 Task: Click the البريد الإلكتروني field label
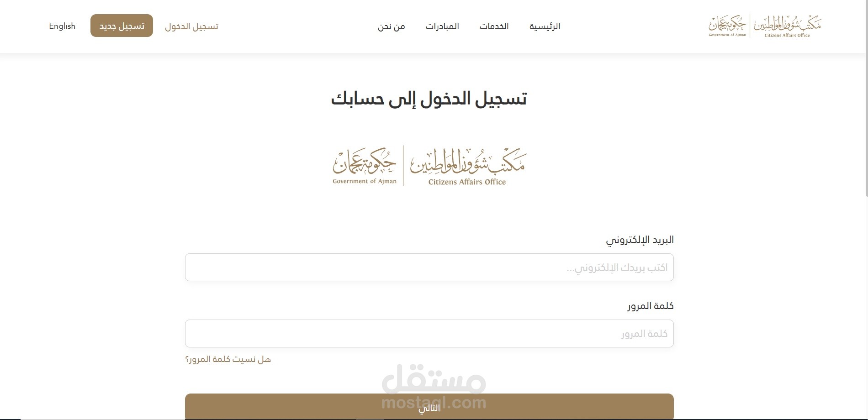(x=640, y=240)
